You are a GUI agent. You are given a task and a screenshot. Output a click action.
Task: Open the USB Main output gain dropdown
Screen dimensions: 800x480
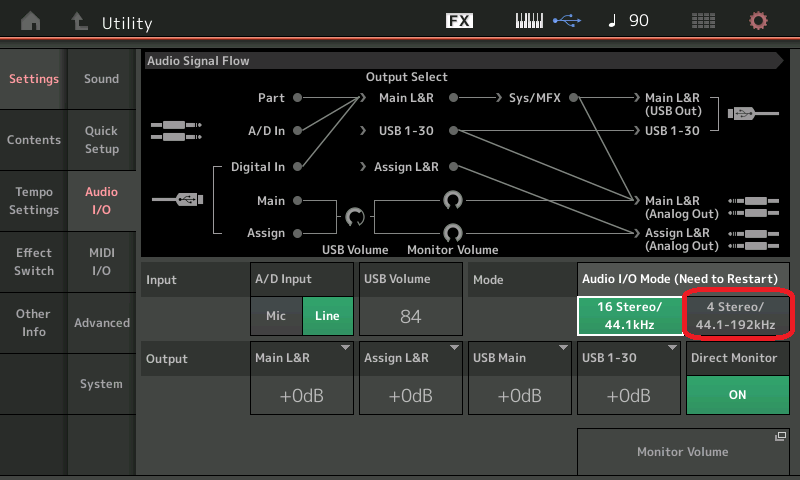(x=518, y=379)
